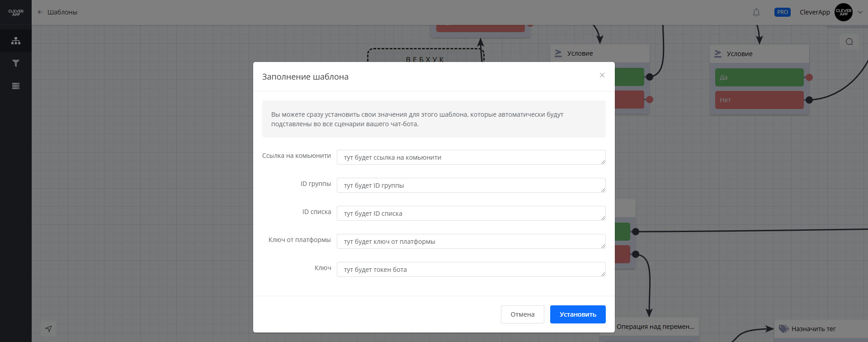This screenshot has height=342, width=868.
Task: Click the funnel filter icon in sidebar
Action: (16, 63)
